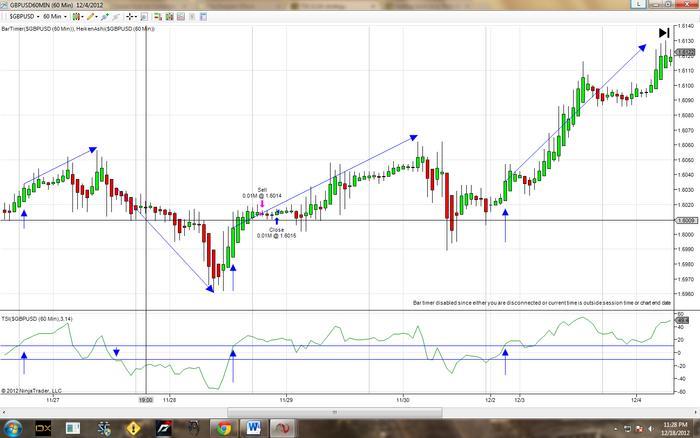Click the scroll-to-latest-bar arrow icon on chart
Viewport: 700px width, 438px height.
click(664, 33)
